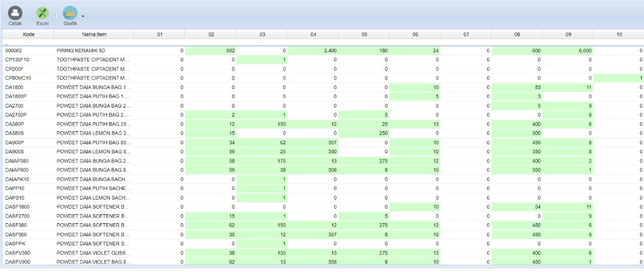Click column header 10

click(x=619, y=34)
